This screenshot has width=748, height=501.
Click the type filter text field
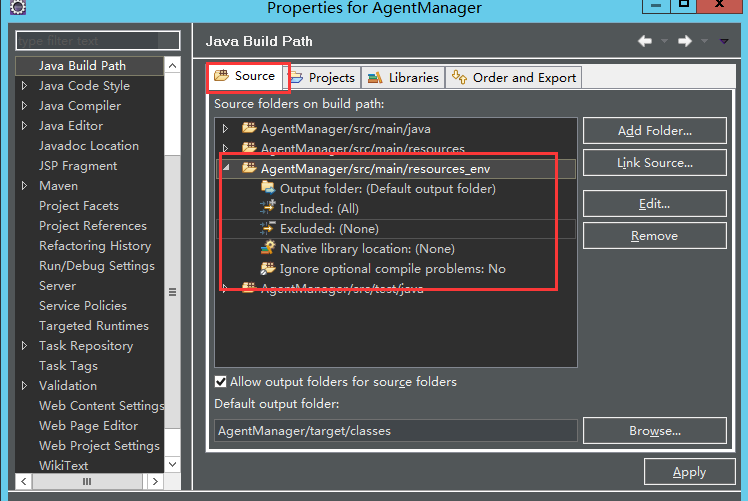pos(98,41)
